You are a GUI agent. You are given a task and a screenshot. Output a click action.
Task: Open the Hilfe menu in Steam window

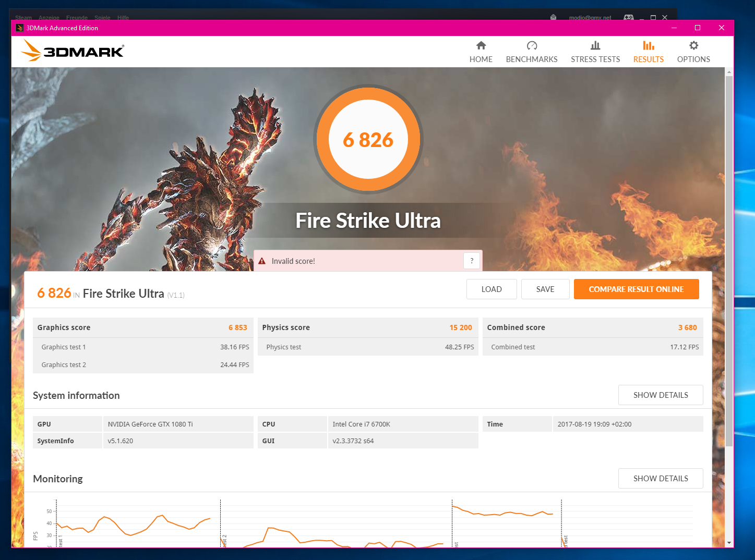coord(123,18)
